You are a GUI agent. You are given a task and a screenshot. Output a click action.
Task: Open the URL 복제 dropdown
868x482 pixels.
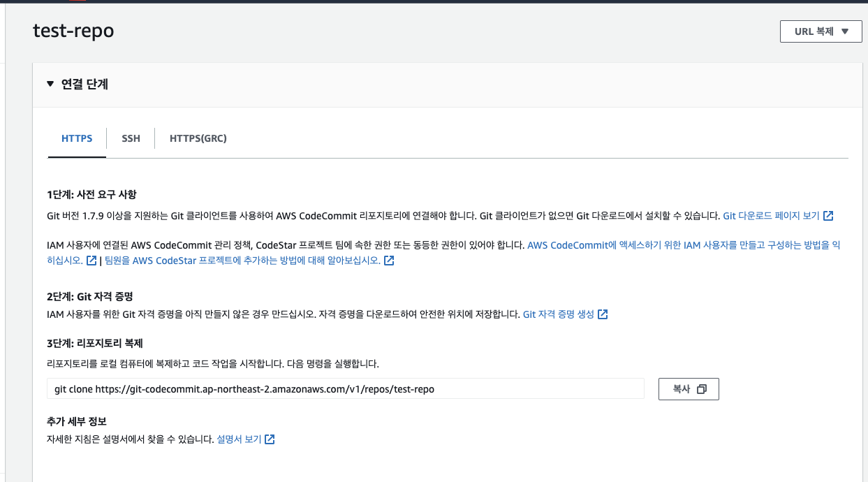pos(821,31)
